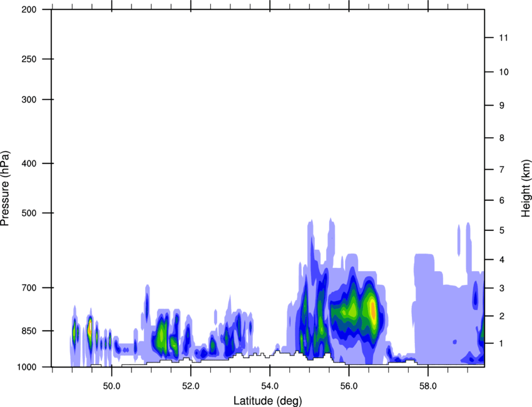Click the 1 km height label
Viewport: 532px width, 407px height.
501,344
